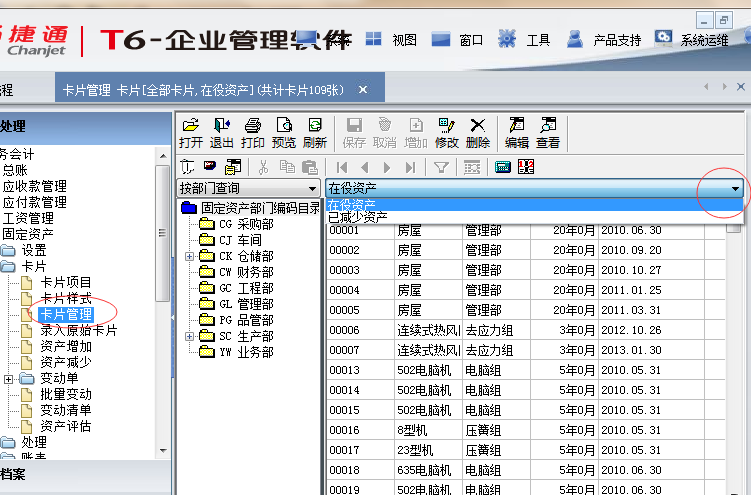Viewport: 751px width, 495px height.
Task: Click the 打印 (Print) toolbar icon
Action: (253, 131)
